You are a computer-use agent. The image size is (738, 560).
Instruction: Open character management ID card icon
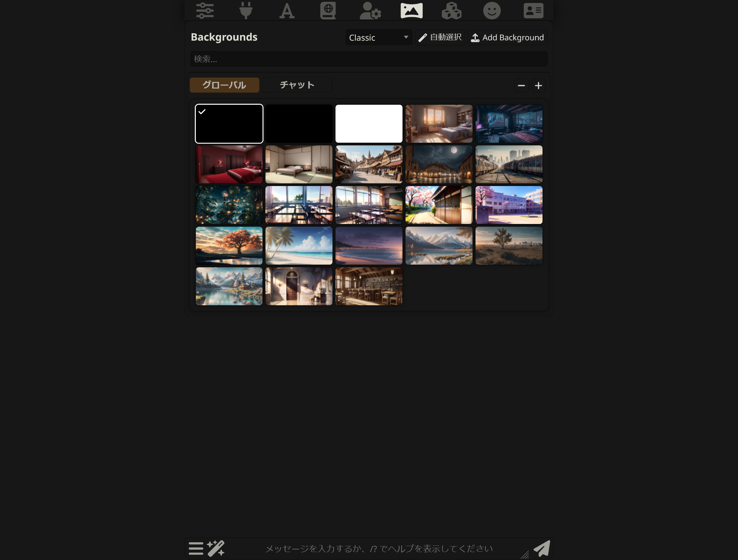coord(533,10)
